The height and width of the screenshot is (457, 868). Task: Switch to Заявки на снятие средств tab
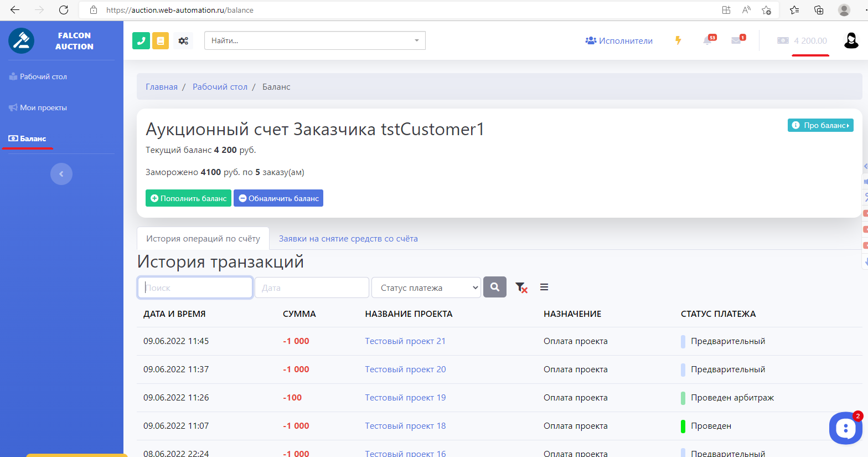point(348,239)
